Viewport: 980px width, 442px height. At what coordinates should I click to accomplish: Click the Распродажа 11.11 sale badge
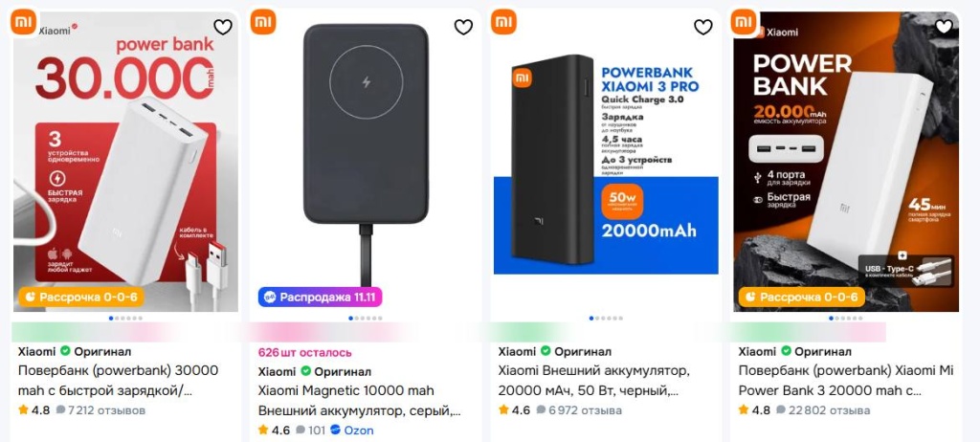tap(320, 297)
